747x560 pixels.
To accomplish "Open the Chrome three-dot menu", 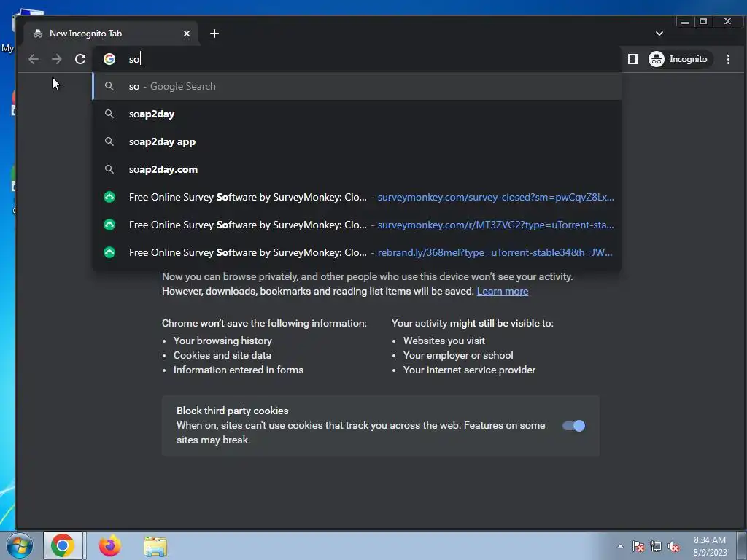I will 728,59.
